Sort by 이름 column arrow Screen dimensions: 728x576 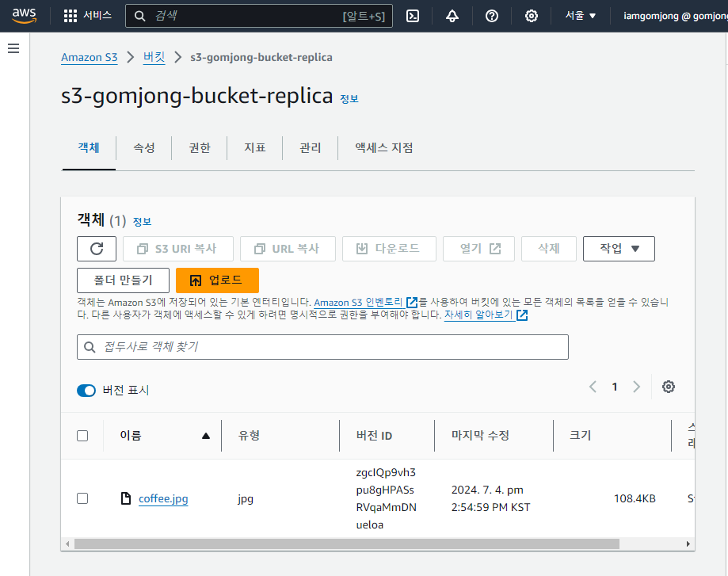click(x=206, y=436)
